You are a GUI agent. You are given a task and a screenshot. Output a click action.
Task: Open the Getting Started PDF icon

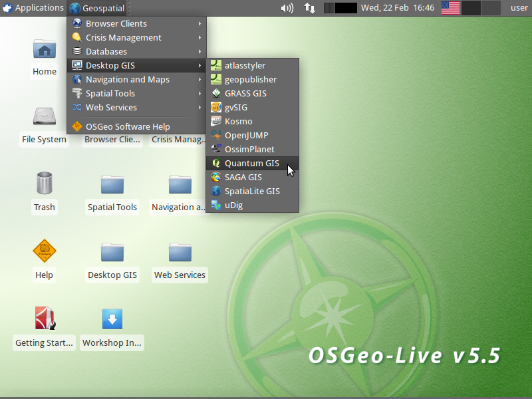(45, 319)
